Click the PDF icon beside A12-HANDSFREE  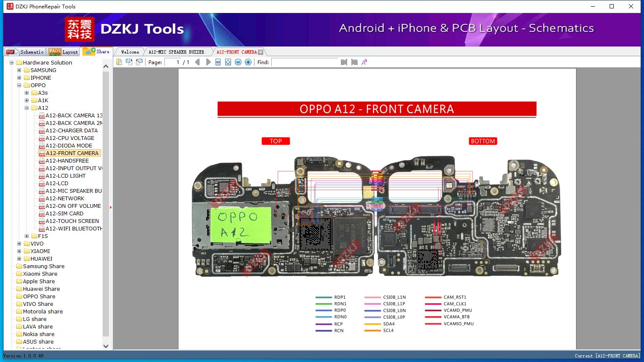[42, 161]
